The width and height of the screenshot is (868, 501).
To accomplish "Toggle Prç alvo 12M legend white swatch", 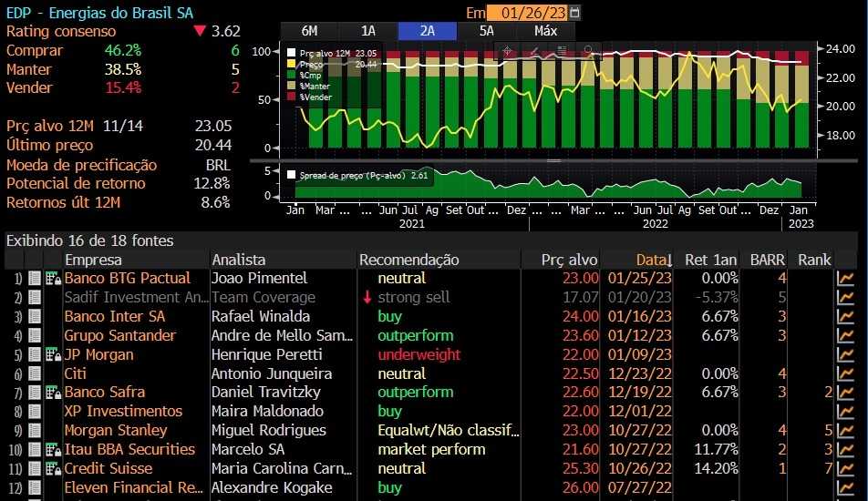I will [x=291, y=53].
